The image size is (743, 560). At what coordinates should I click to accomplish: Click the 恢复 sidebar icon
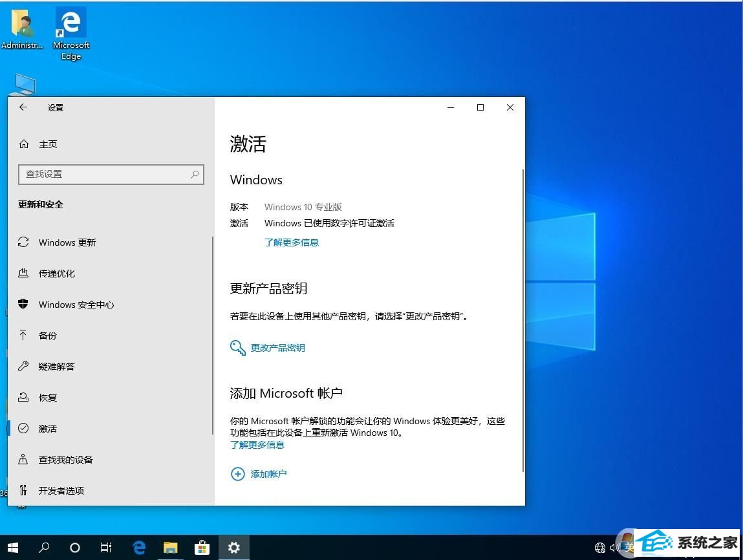coord(23,397)
